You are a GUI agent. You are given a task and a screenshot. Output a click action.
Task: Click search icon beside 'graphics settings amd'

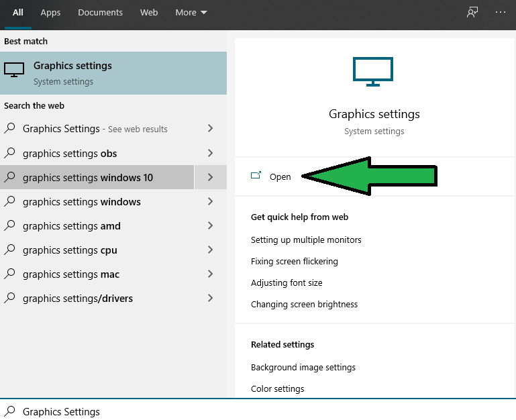click(x=10, y=225)
